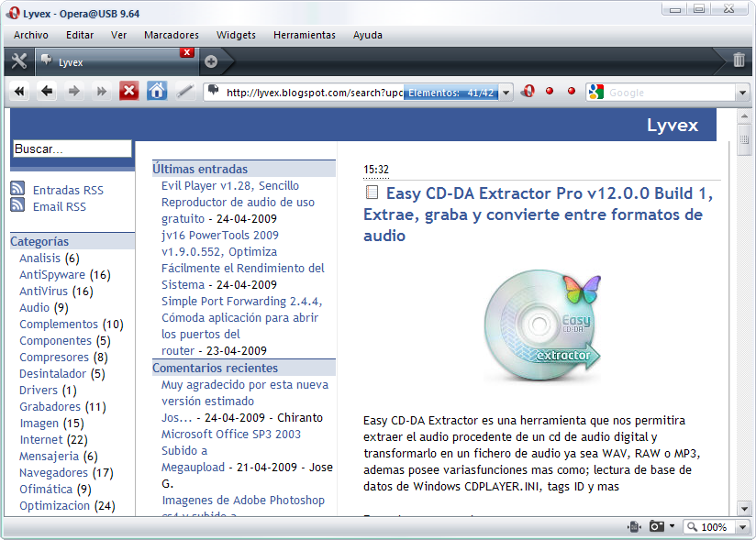This screenshot has width=756, height=540.
Task: Click the rewind navigation button
Action: 19,92
